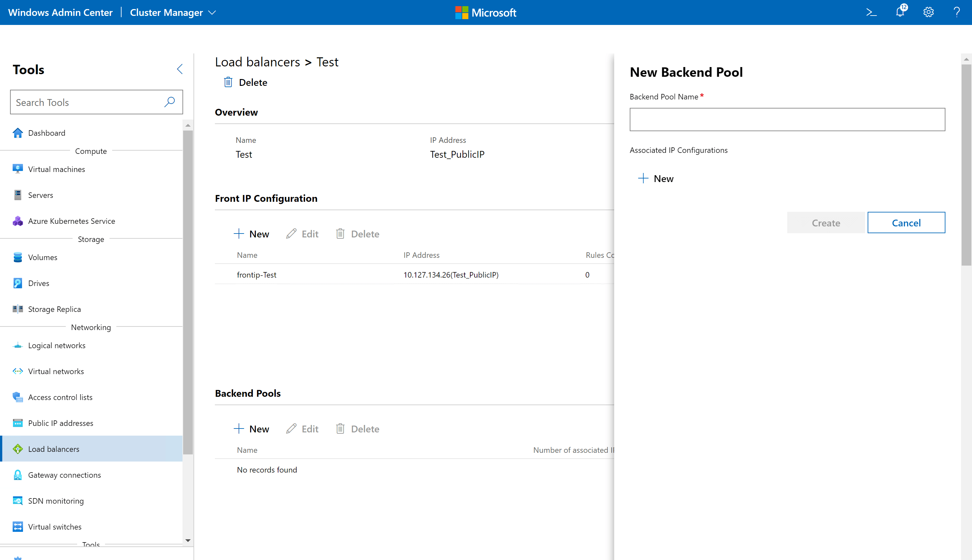Select the Logical networks tool
Image resolution: width=972 pixels, height=560 pixels.
[x=57, y=345]
